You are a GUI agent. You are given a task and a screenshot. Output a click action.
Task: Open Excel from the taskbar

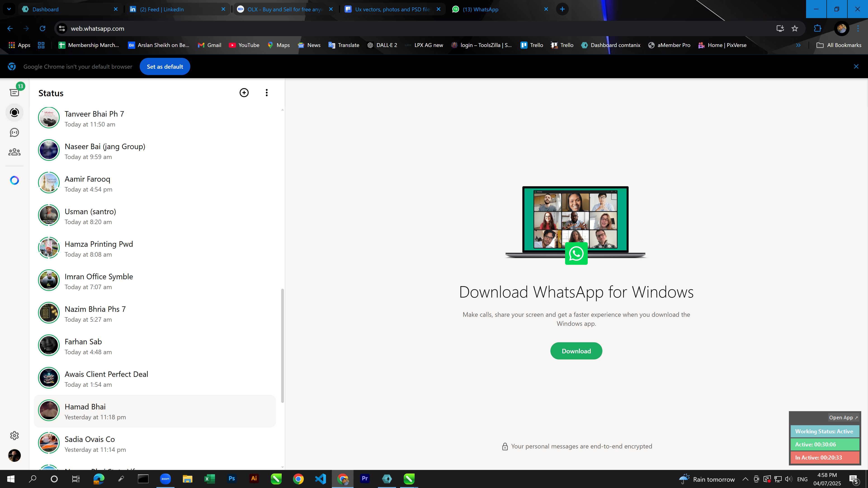point(210,479)
